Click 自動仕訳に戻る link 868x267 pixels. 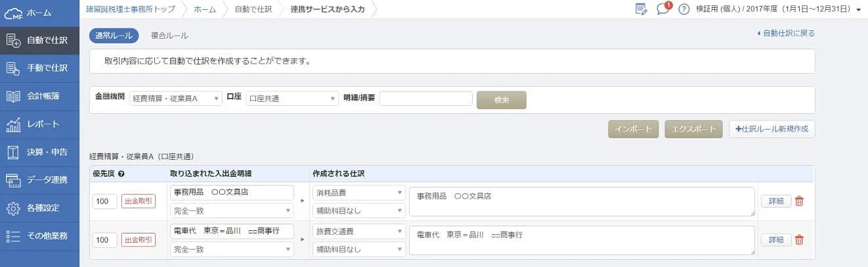(x=786, y=33)
